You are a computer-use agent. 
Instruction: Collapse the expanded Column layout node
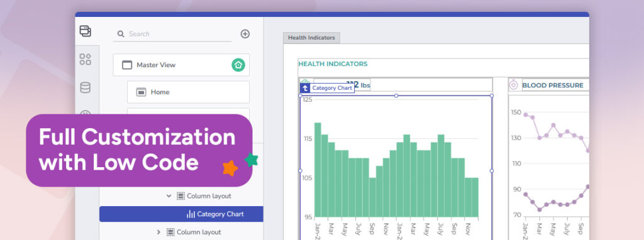coord(169,196)
